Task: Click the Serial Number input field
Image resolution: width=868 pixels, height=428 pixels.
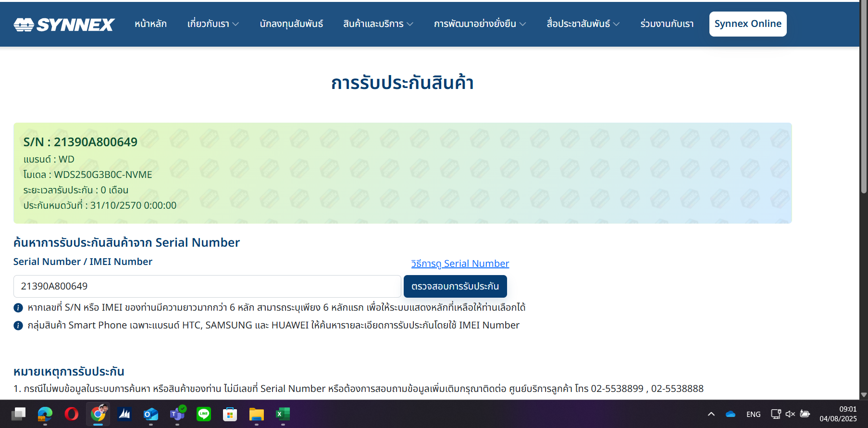Action: point(207,286)
